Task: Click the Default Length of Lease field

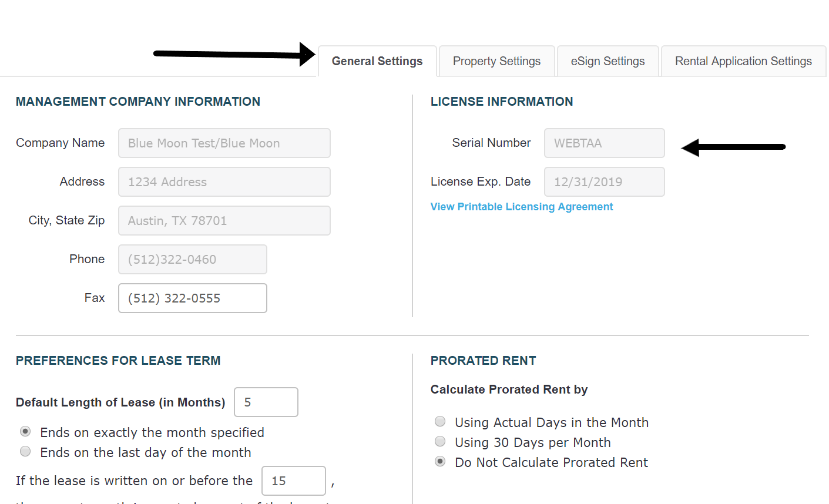Action: click(266, 402)
